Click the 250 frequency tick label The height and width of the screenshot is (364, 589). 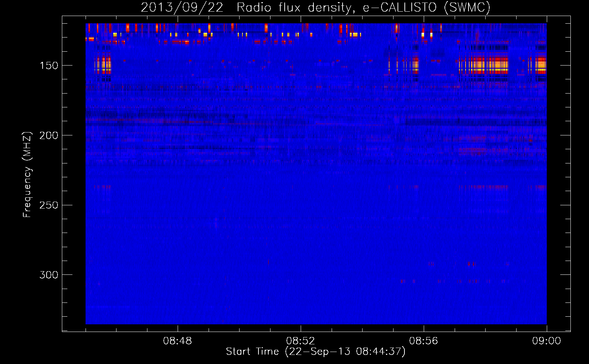pyautogui.click(x=49, y=205)
